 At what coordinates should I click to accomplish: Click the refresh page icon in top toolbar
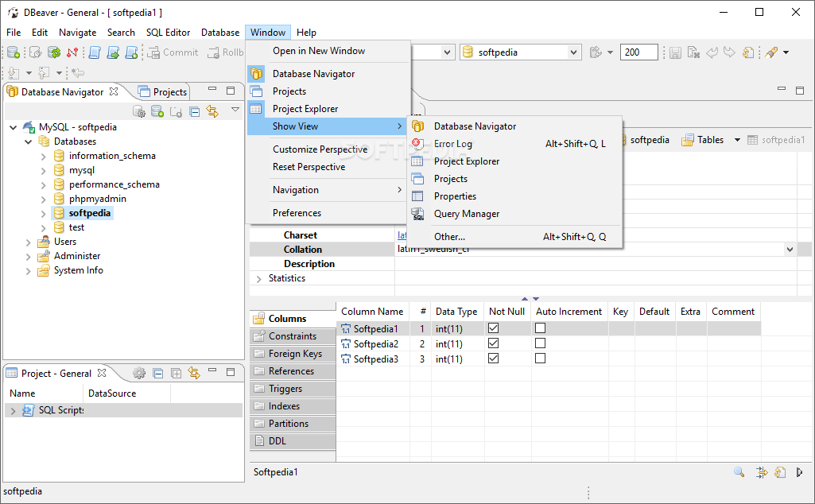748,52
